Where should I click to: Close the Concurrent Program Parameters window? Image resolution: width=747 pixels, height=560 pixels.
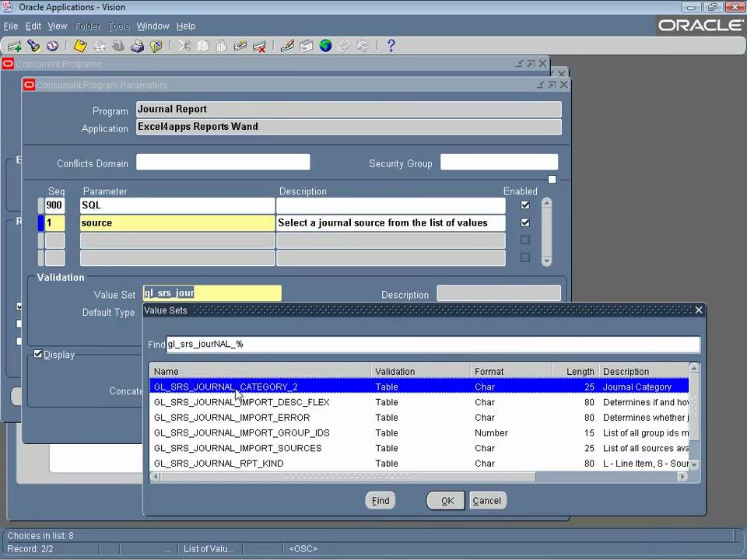point(564,84)
